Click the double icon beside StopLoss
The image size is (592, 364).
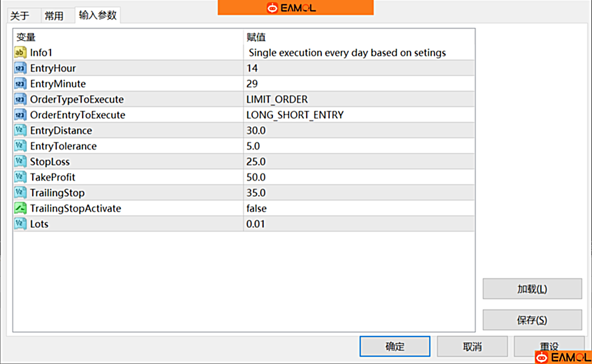[x=20, y=161]
